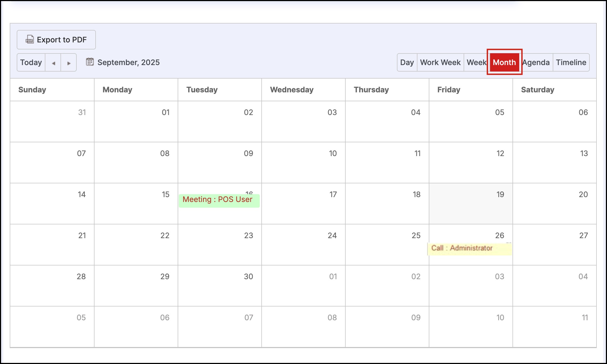Open date picker calendar icon
Screen dimensions: 607x364
[x=90, y=62]
